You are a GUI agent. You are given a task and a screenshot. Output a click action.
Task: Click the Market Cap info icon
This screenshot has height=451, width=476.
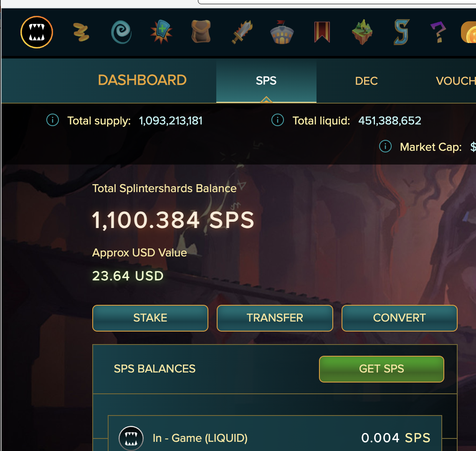click(385, 147)
